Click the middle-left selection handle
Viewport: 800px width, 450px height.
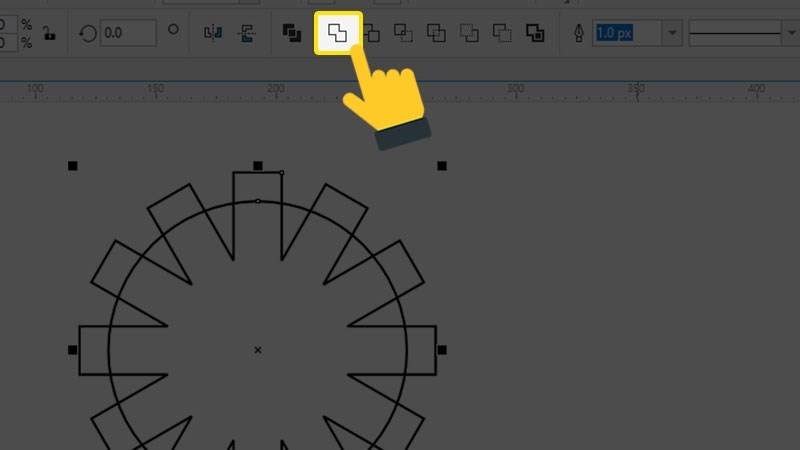(72, 350)
